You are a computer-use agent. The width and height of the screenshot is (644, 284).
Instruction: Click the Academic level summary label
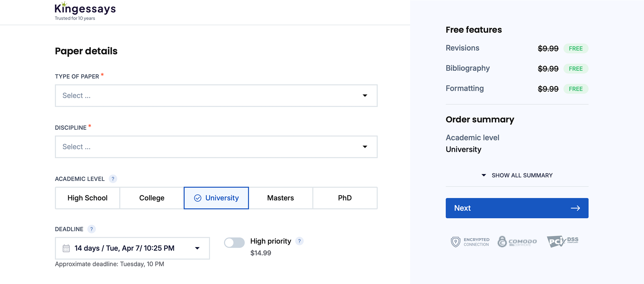472,137
